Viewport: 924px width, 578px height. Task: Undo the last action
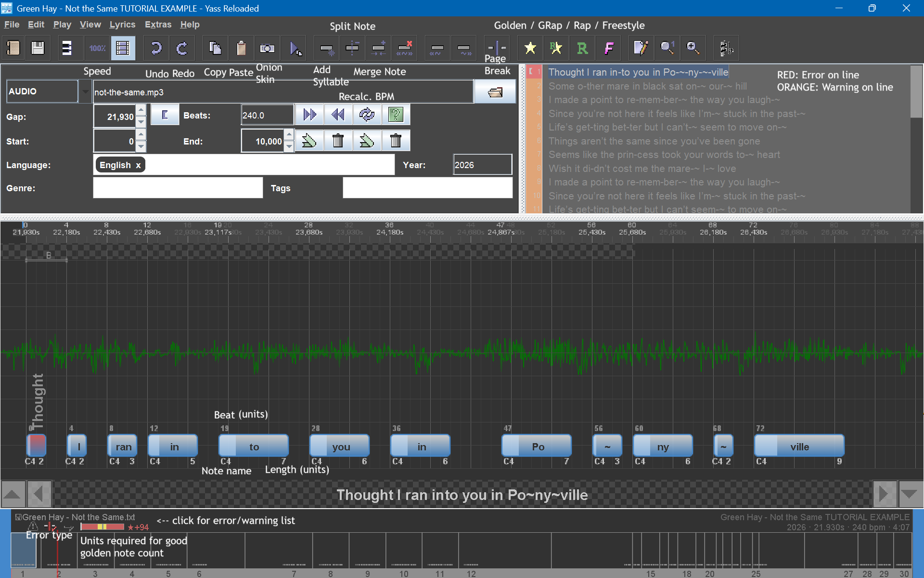pos(156,48)
